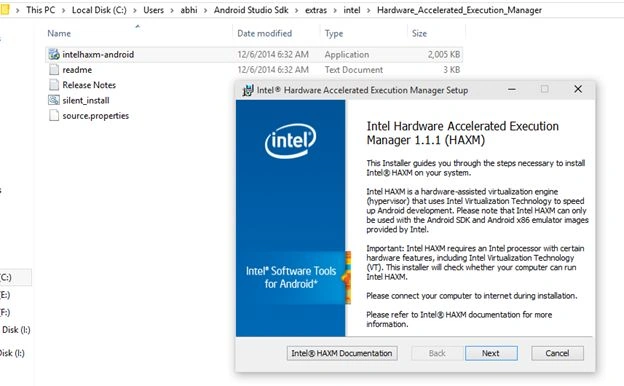The width and height of the screenshot is (624, 386).
Task: Click the folder icon in the address bar
Action: [x=4, y=10]
